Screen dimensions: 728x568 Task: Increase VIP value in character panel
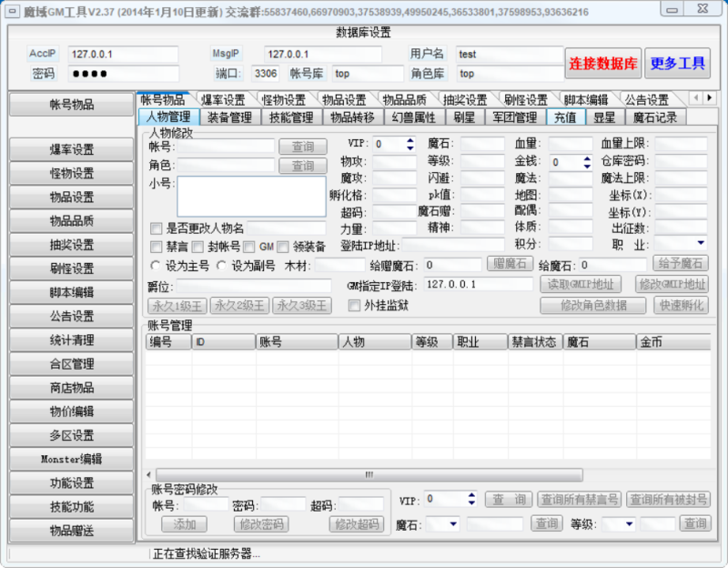pos(410,141)
